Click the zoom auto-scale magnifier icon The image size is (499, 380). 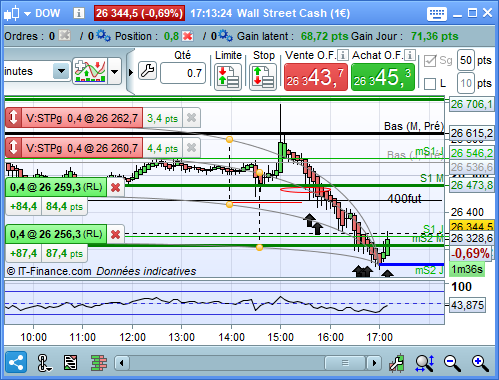pos(425,363)
